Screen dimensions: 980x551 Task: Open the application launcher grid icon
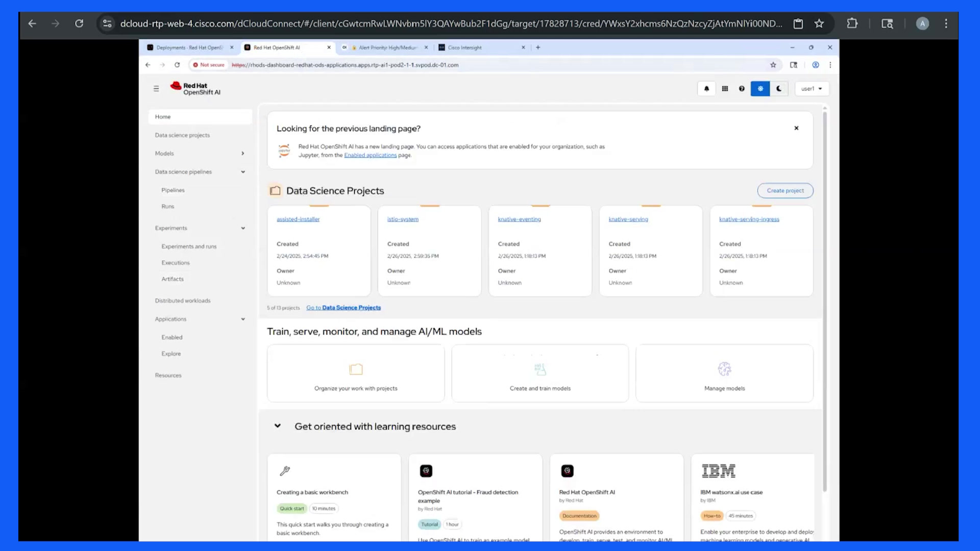(725, 89)
